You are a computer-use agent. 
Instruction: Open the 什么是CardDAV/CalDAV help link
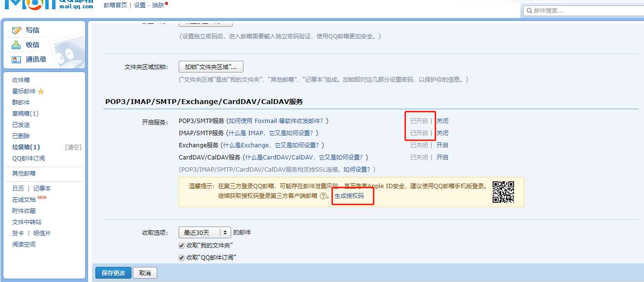305,158
